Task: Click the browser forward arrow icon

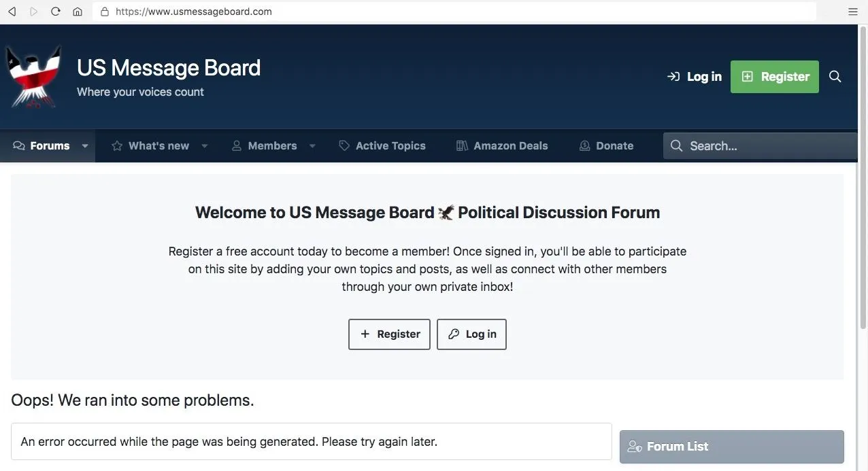Action: [x=34, y=12]
